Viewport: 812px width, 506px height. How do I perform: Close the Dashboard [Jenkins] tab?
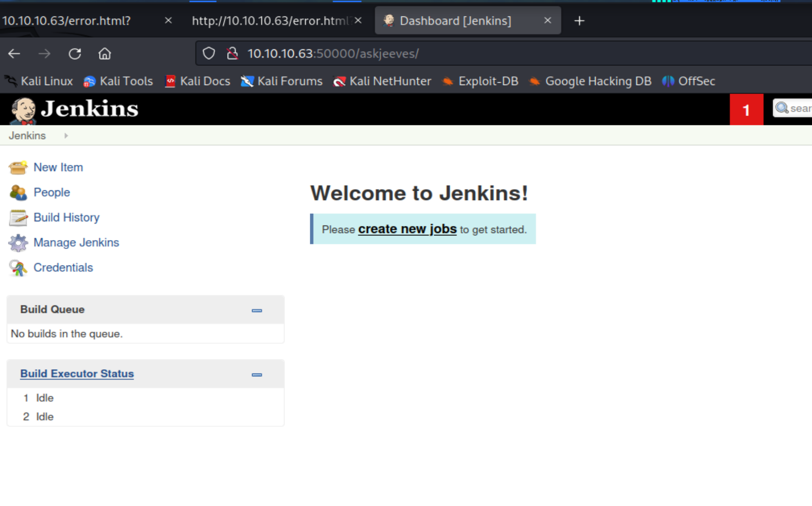(547, 20)
